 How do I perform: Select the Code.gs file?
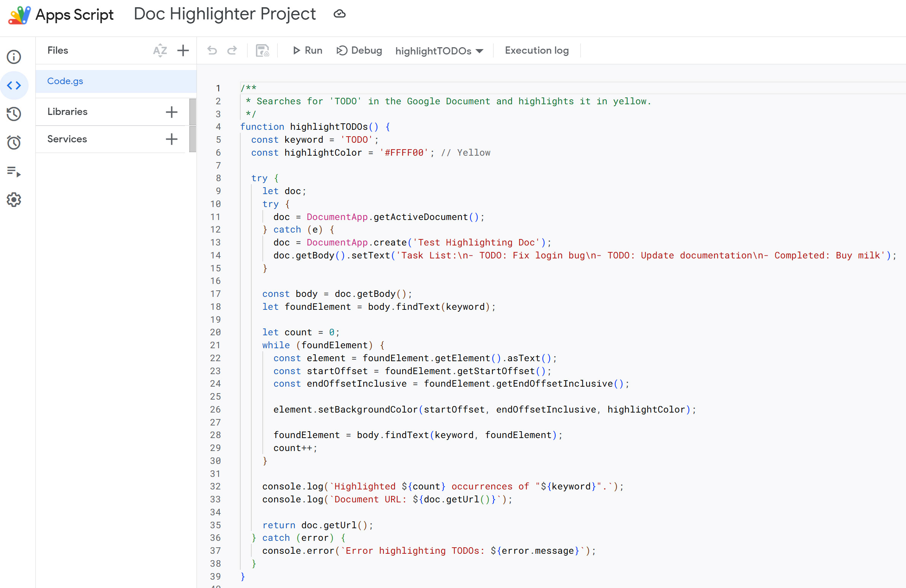(x=65, y=81)
